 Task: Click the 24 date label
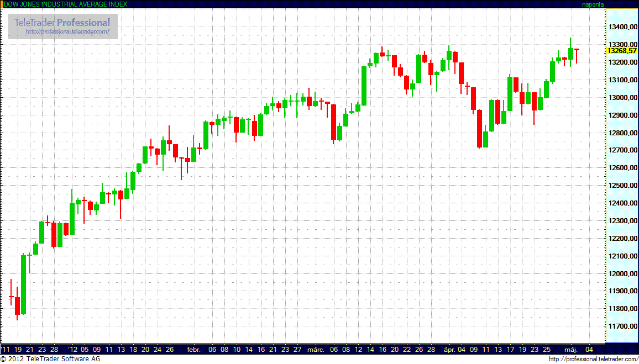pyautogui.click(x=158, y=349)
